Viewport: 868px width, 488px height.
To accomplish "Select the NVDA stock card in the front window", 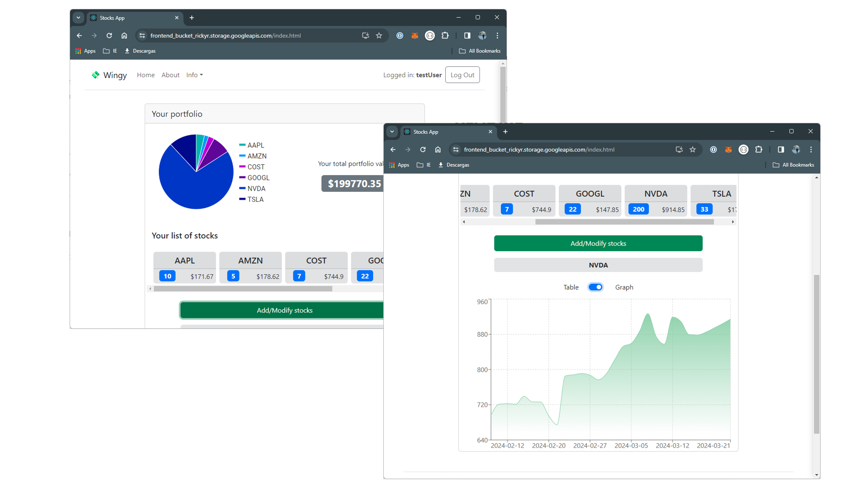I will click(x=656, y=201).
